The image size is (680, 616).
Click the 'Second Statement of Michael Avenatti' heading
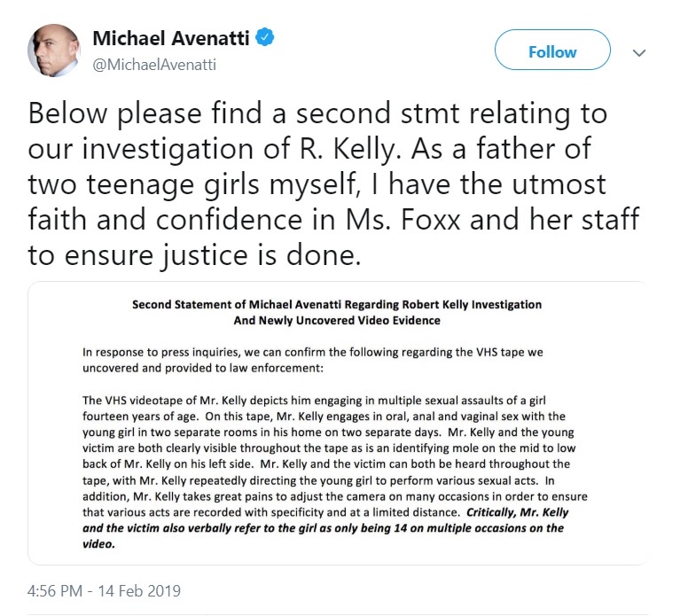(337, 304)
